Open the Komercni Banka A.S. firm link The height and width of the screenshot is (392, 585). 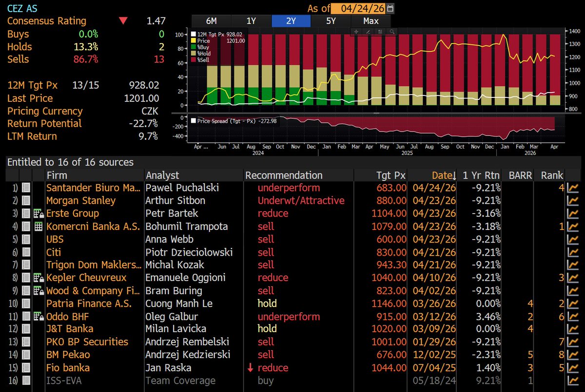coord(93,226)
